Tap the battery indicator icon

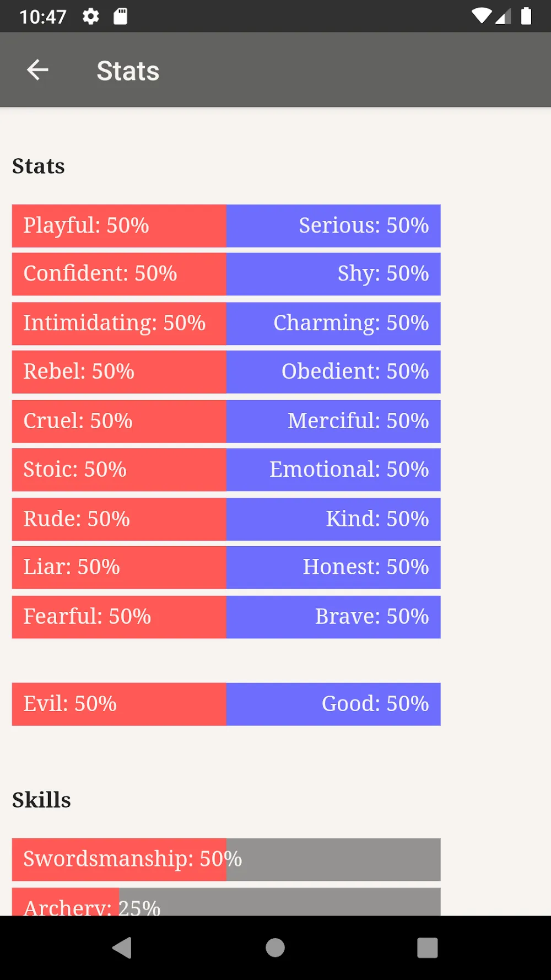coord(526,16)
